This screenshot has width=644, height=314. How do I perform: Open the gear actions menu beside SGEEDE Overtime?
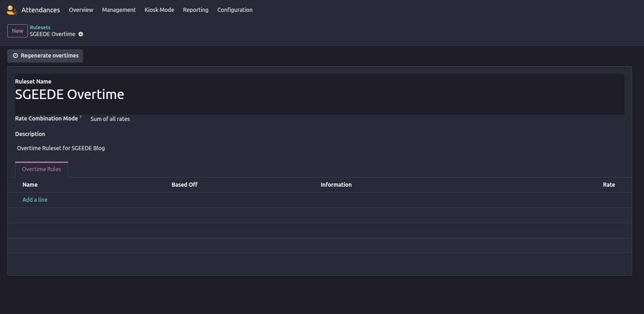pyautogui.click(x=81, y=34)
